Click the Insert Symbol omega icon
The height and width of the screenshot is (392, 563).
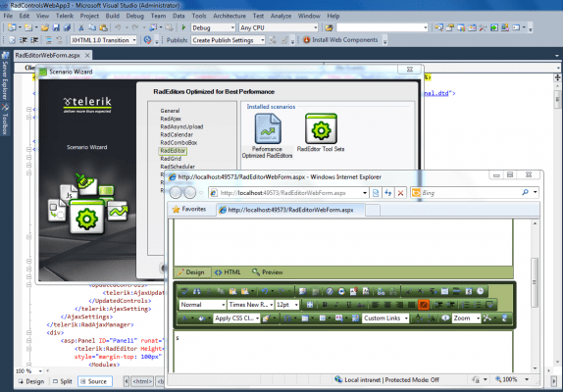coord(287,318)
